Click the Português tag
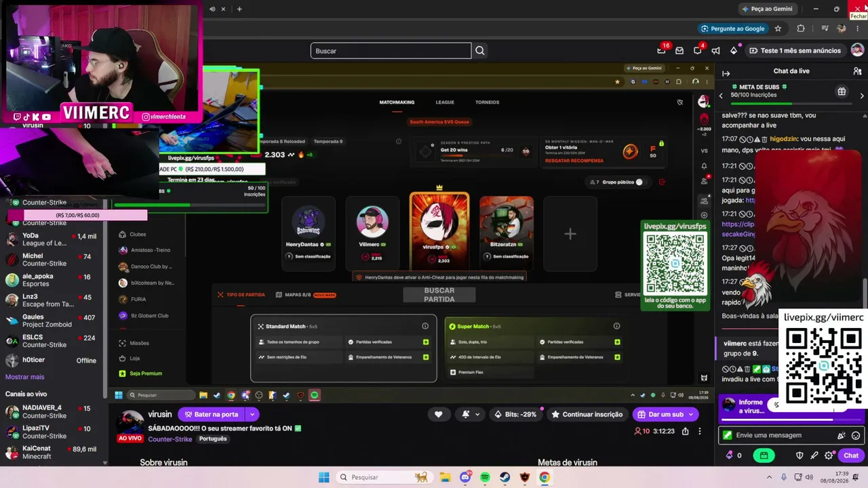Viewport: 868px width, 488px height. pos(213,439)
